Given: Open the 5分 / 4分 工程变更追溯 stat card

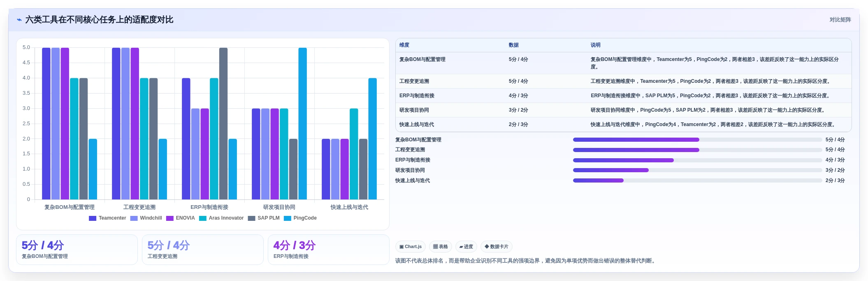Looking at the screenshot, I should coord(203,250).
